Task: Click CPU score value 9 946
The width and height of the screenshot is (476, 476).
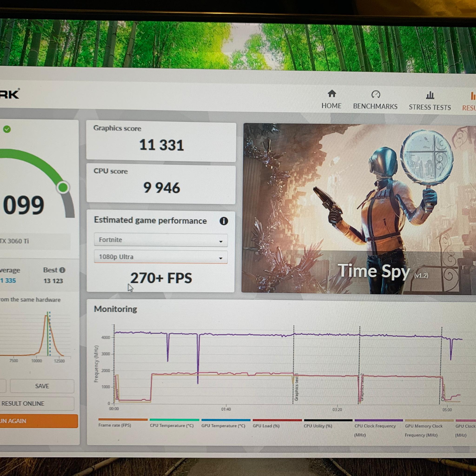Action: tap(162, 188)
